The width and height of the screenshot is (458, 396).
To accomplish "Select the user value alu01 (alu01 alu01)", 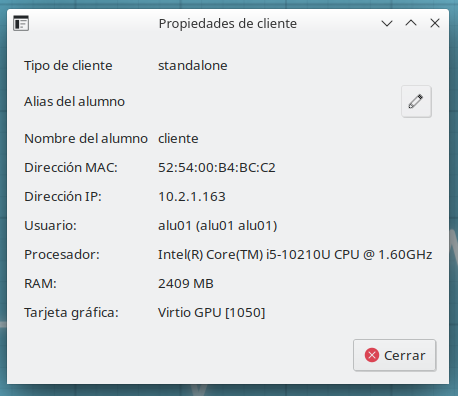I will [218, 225].
